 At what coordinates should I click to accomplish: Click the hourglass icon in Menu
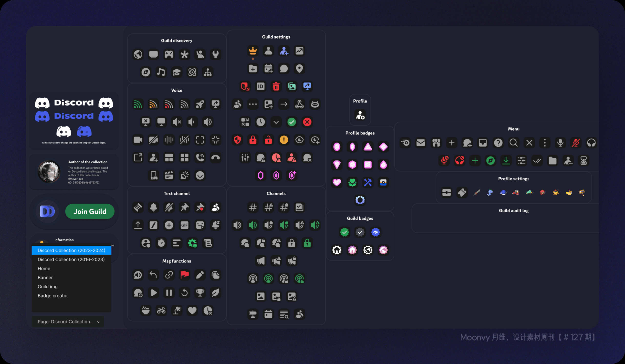[x=583, y=161]
